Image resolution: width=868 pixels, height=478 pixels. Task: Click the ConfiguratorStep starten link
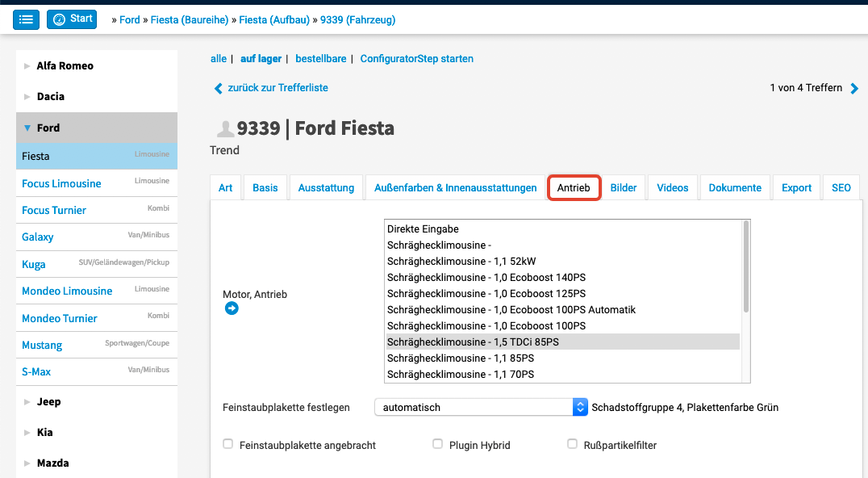point(416,59)
